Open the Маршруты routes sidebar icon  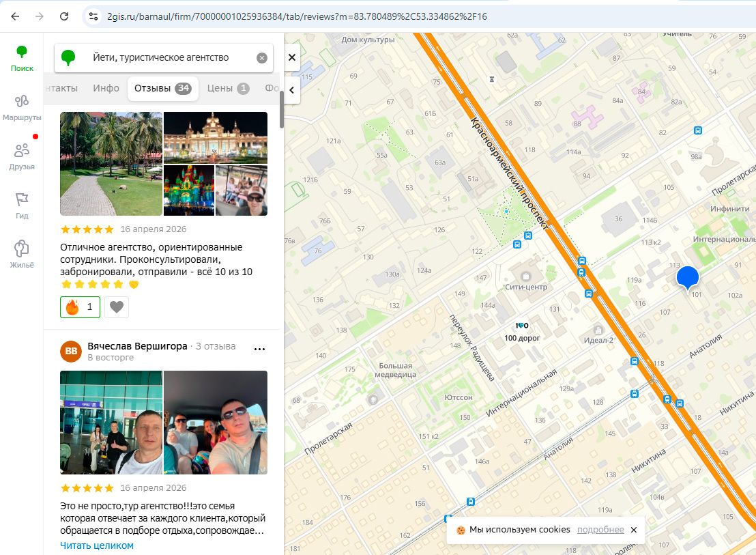click(x=22, y=107)
